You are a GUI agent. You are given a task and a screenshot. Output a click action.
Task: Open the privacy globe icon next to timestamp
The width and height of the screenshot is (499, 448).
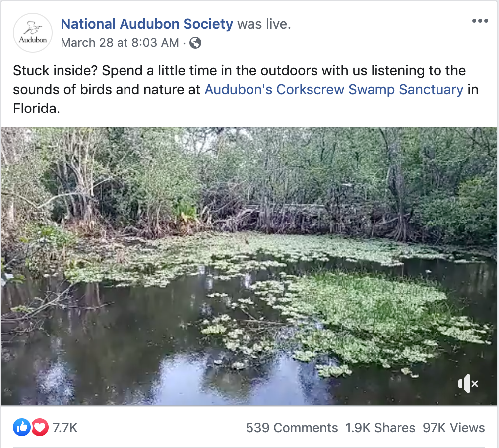pyautogui.click(x=195, y=43)
